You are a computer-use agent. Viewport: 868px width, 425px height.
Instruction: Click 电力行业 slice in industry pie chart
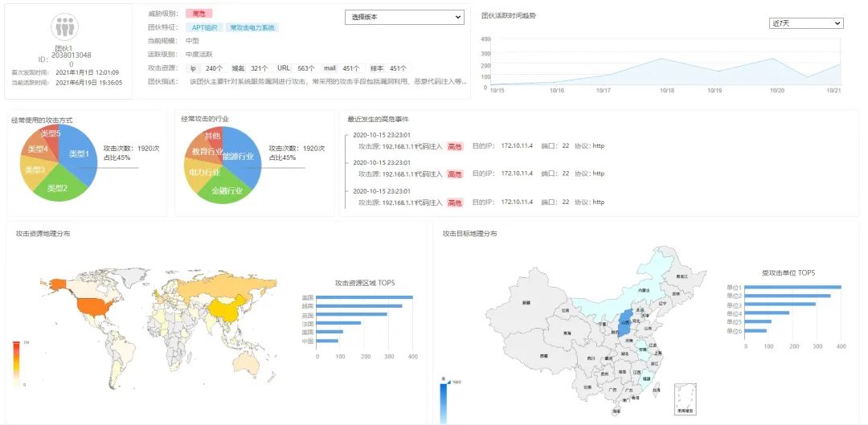click(x=203, y=173)
